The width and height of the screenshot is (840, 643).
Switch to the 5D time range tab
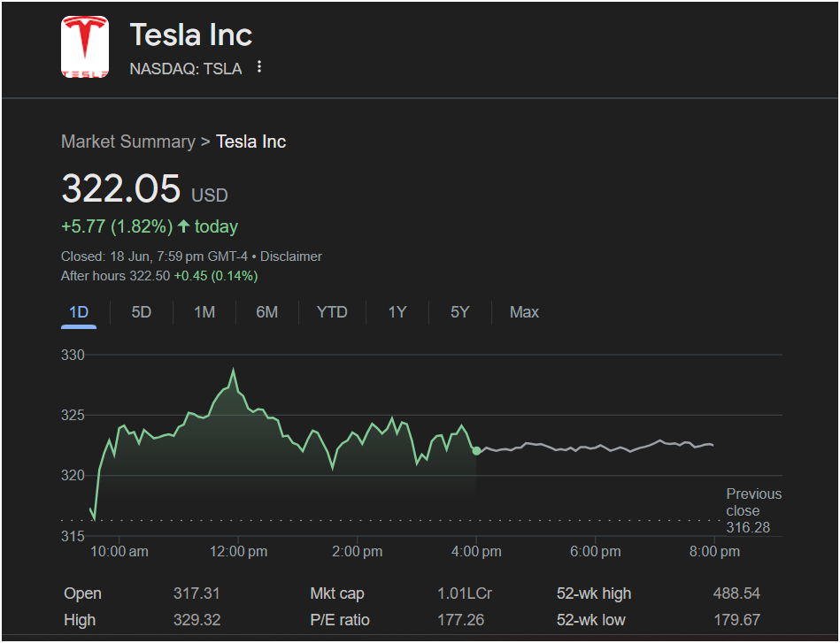click(x=142, y=312)
